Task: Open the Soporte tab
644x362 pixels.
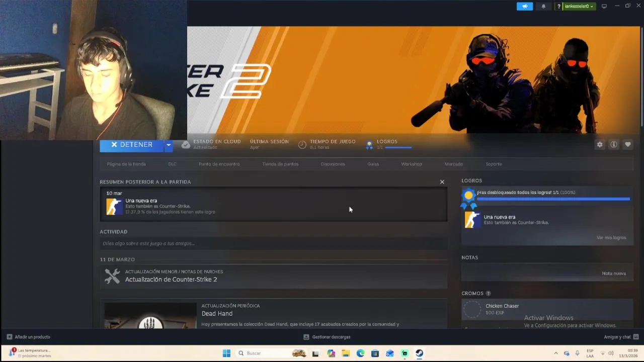Action: [x=494, y=164]
